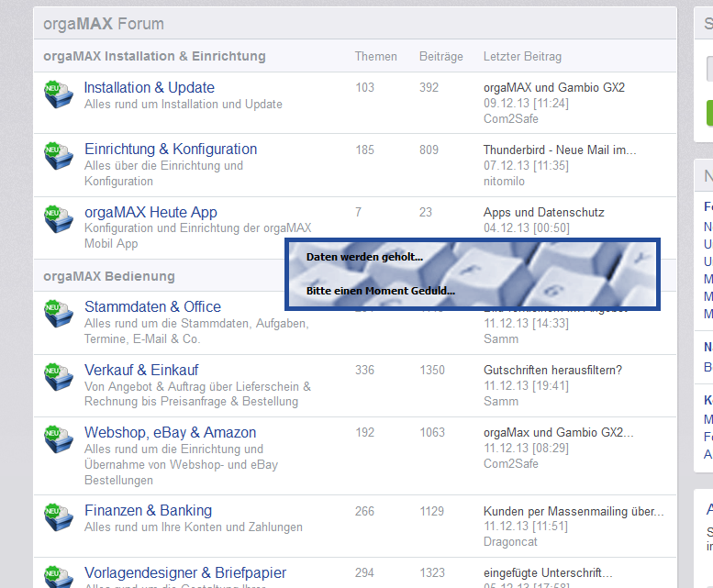Open latest post Thunderbird - Neue Mail im...
Screen dimensions: 713x588
(x=560, y=150)
